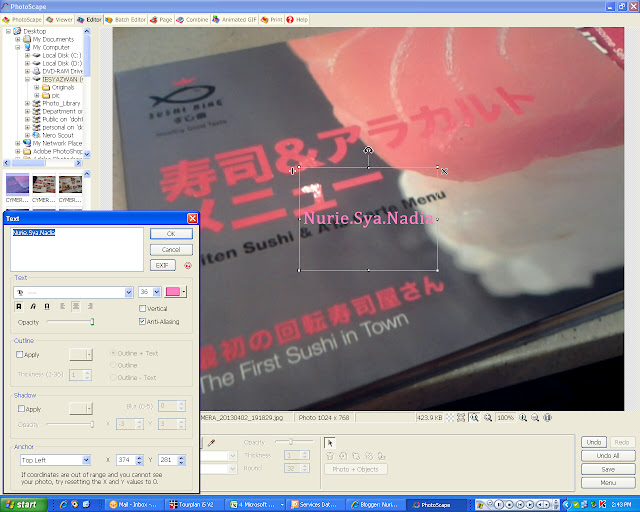Open the Print tab
This screenshot has height=512, width=640.
[272, 20]
